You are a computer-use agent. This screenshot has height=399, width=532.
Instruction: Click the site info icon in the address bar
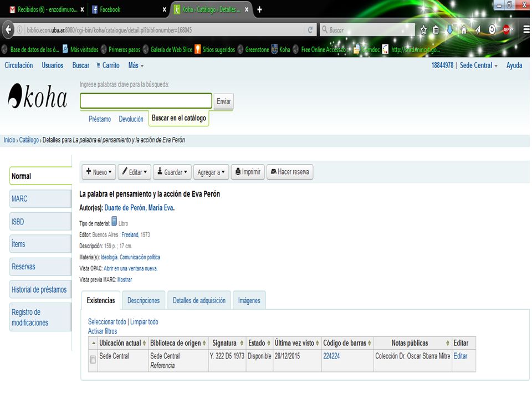tap(20, 30)
